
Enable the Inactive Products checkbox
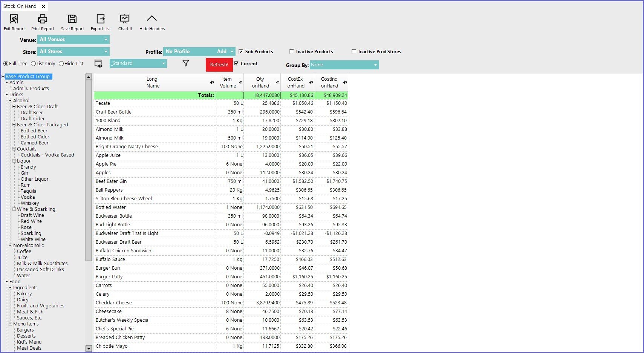click(x=292, y=52)
